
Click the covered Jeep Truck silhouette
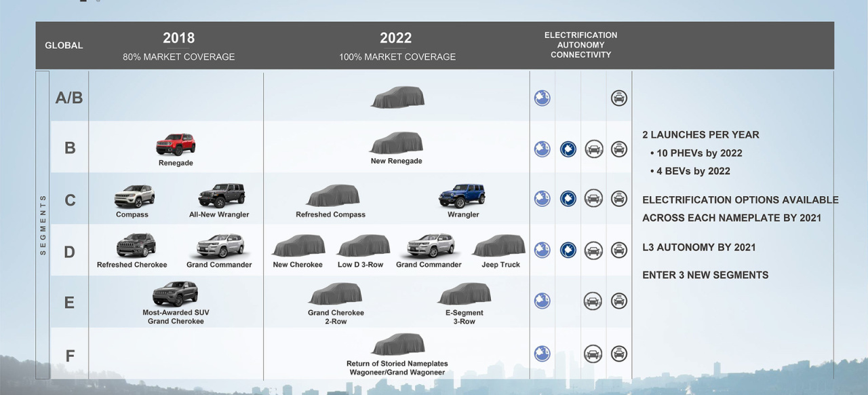click(499, 246)
